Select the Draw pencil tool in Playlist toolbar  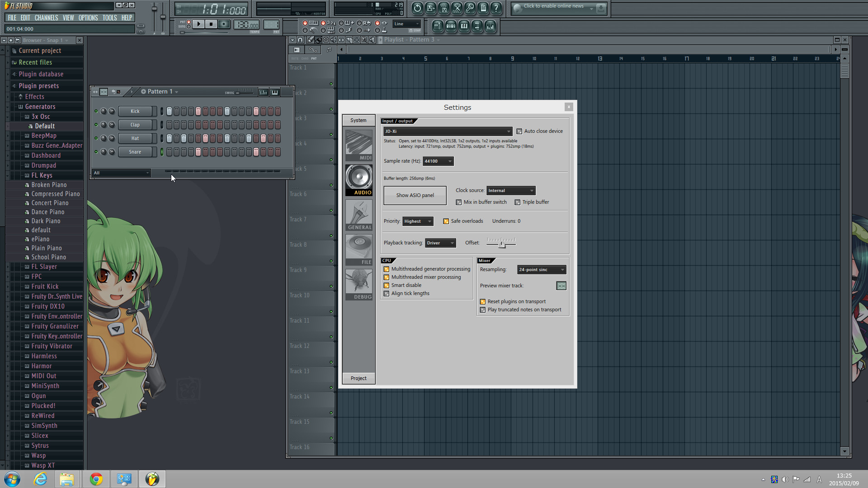311,40
